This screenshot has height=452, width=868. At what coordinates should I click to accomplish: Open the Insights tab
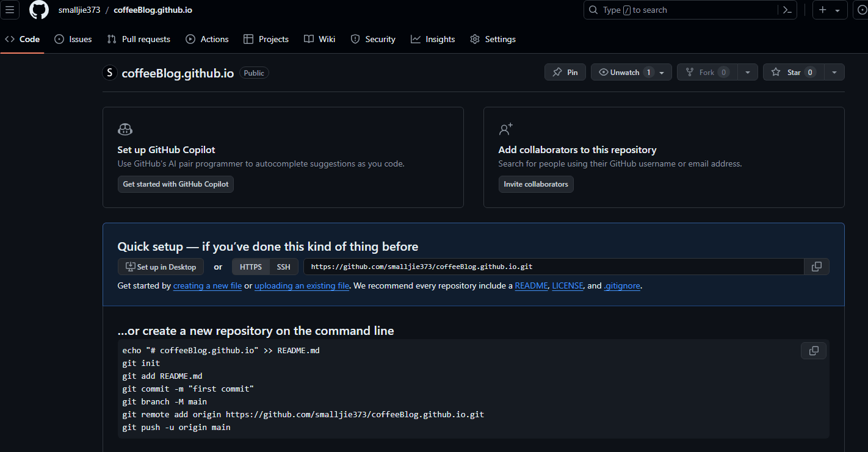(433, 39)
